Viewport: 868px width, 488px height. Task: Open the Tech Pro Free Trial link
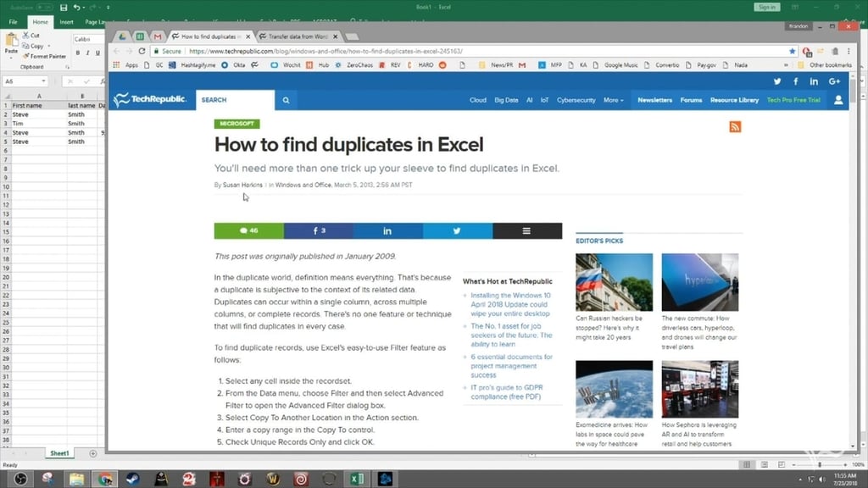793,100
